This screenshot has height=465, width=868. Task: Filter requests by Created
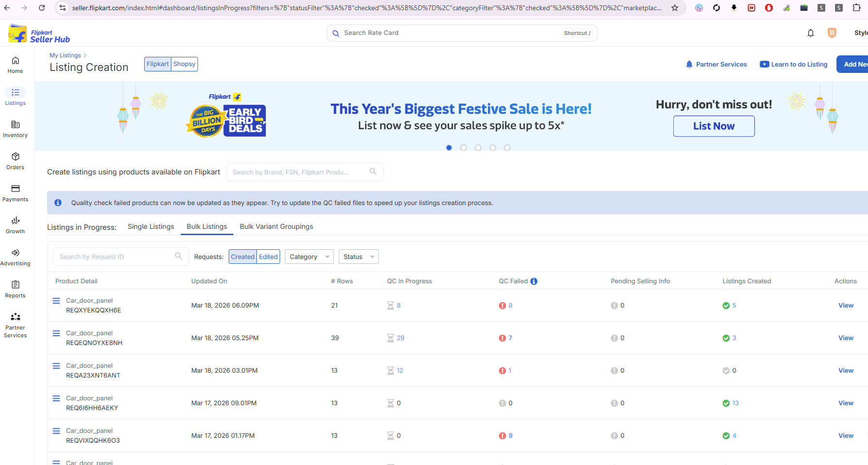pos(243,257)
